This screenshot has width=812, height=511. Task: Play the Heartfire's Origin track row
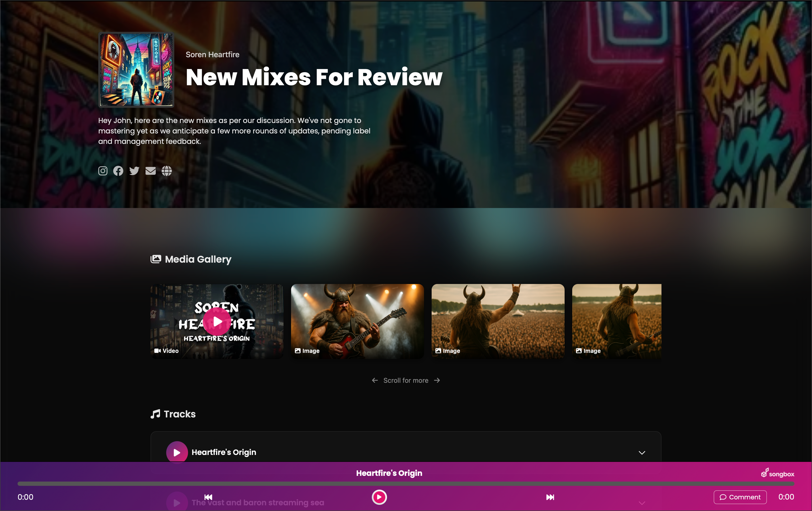177,452
